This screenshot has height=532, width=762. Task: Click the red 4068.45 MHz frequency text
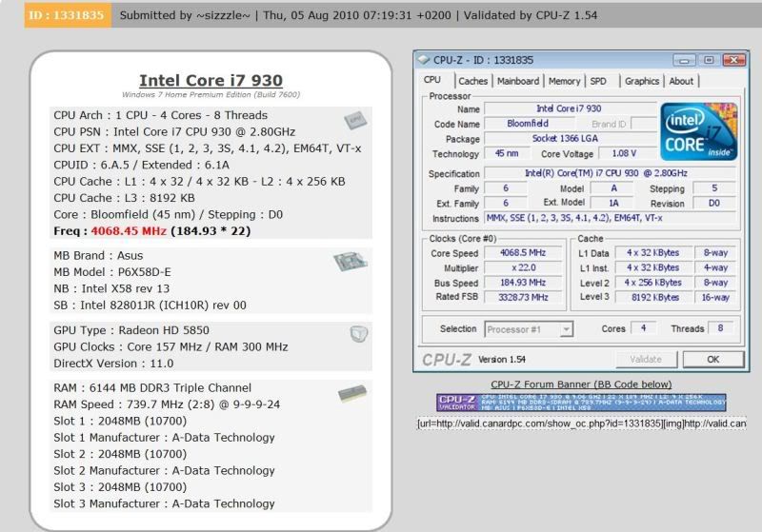[129, 231]
